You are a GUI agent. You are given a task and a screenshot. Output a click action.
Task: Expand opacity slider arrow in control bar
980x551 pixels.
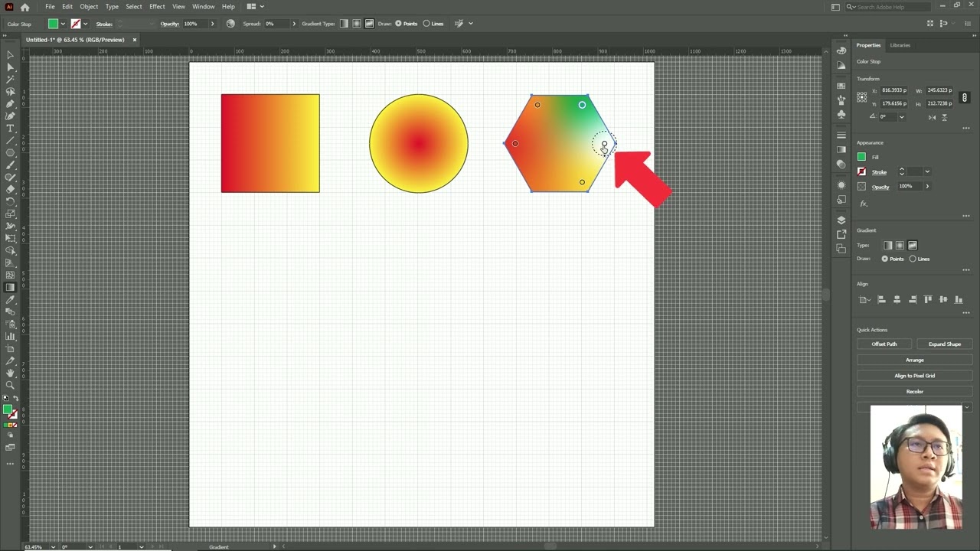click(x=211, y=24)
